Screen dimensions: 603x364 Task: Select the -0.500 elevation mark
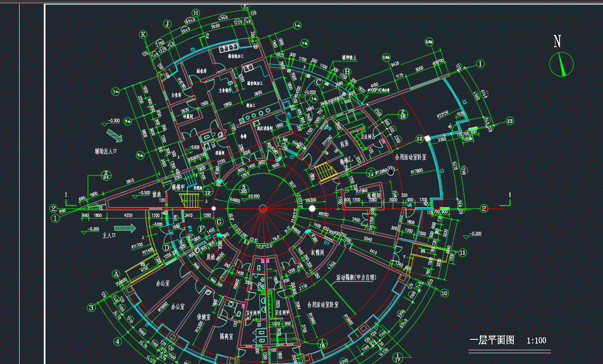[144, 193]
